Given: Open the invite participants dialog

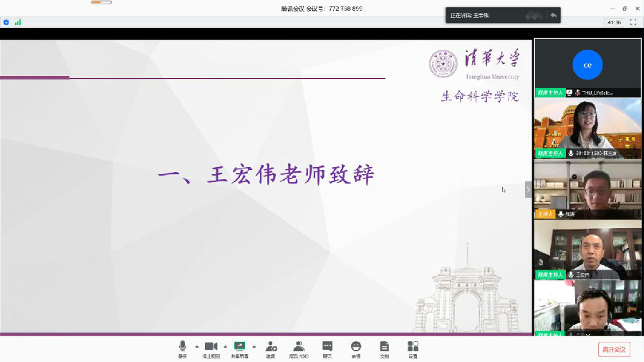Looking at the screenshot, I should (x=270, y=348).
